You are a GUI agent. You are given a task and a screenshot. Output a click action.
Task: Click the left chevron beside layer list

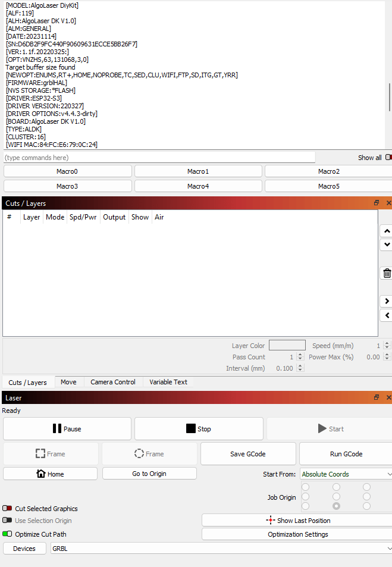click(387, 315)
